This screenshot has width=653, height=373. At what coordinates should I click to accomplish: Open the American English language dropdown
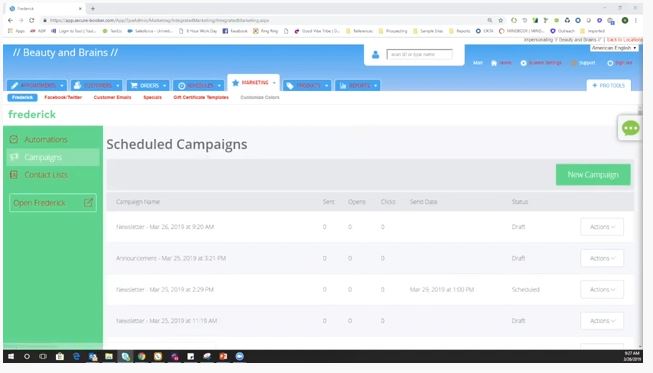(x=614, y=48)
